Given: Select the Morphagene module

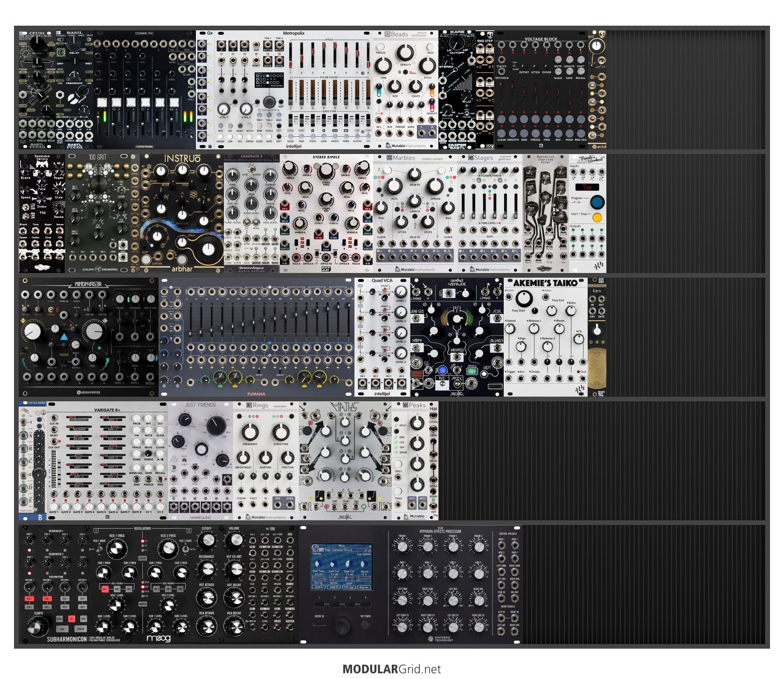Looking at the screenshot, I should click(457, 337).
